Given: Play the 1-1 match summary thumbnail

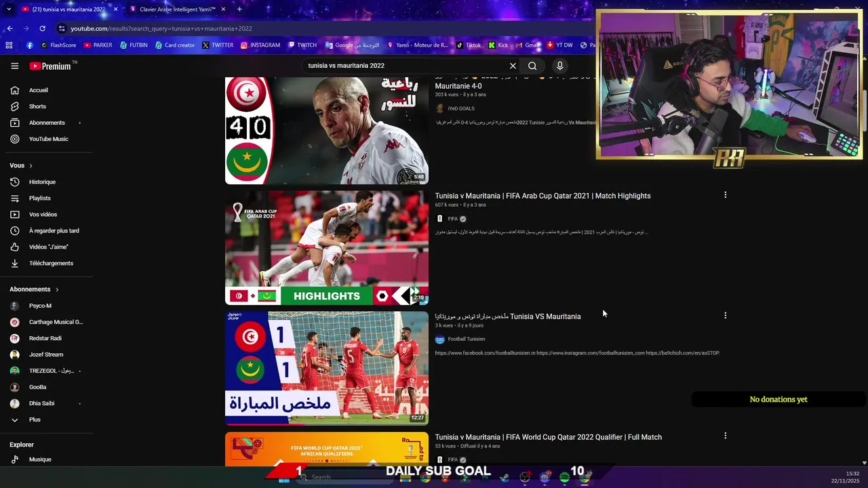Looking at the screenshot, I should 327,368.
